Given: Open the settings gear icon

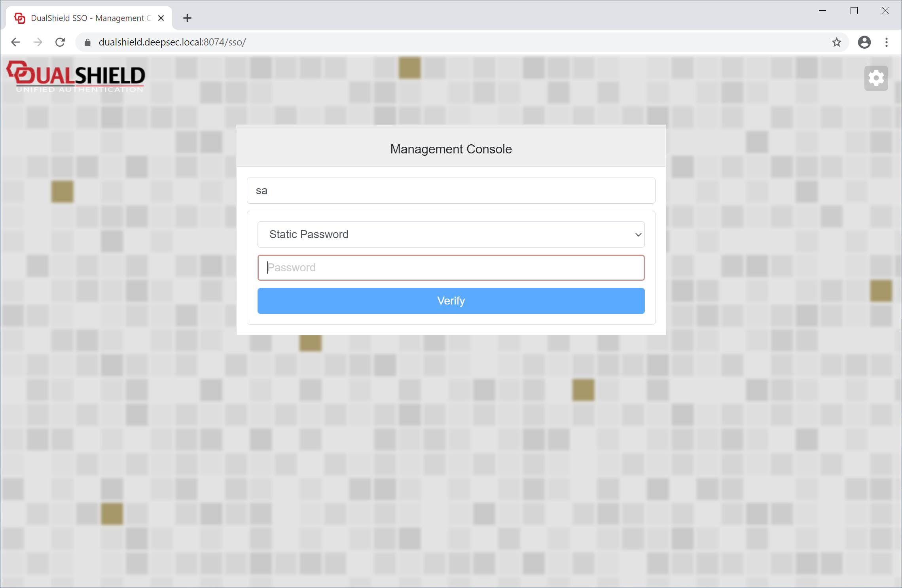Looking at the screenshot, I should (x=876, y=78).
